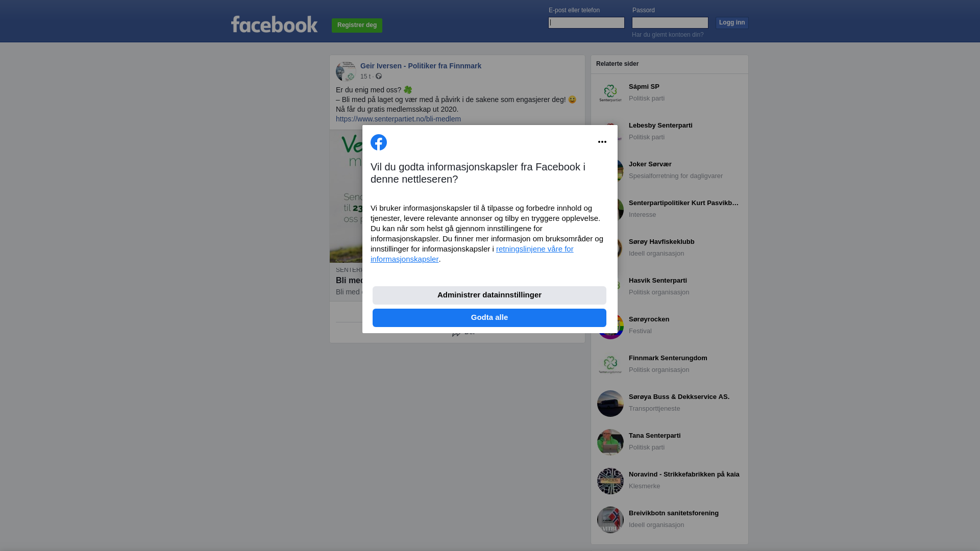Click the public globe icon under post
980x551 pixels.
tap(379, 76)
